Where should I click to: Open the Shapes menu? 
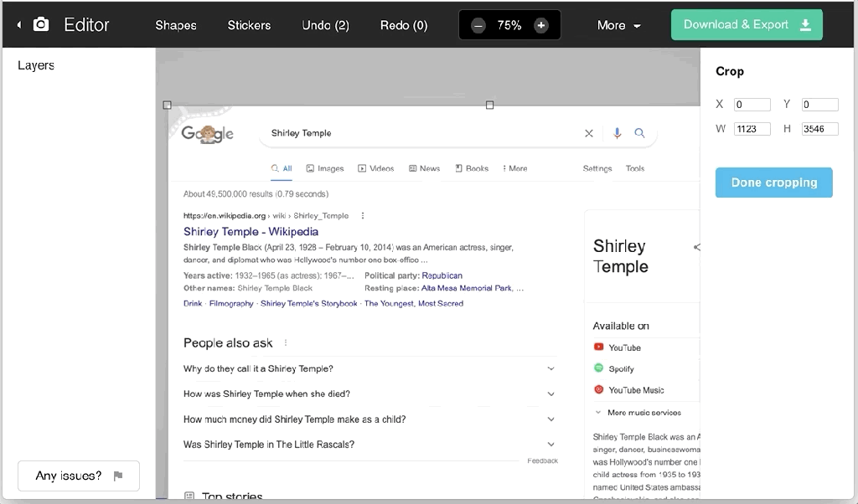click(x=176, y=25)
